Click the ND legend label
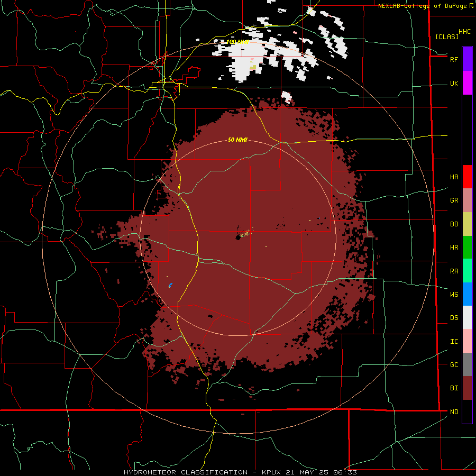The image size is (476, 476). pos(454,412)
